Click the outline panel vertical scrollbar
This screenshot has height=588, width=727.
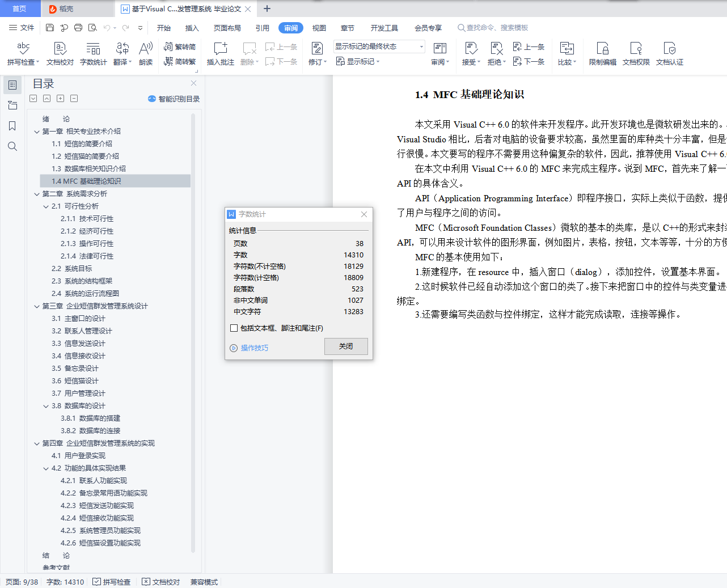click(193, 333)
